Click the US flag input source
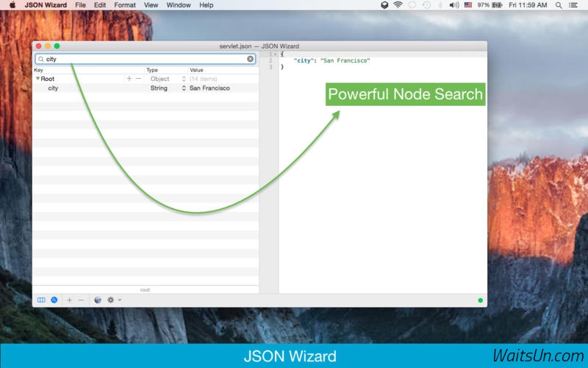The height and width of the screenshot is (368, 588). pos(468,5)
